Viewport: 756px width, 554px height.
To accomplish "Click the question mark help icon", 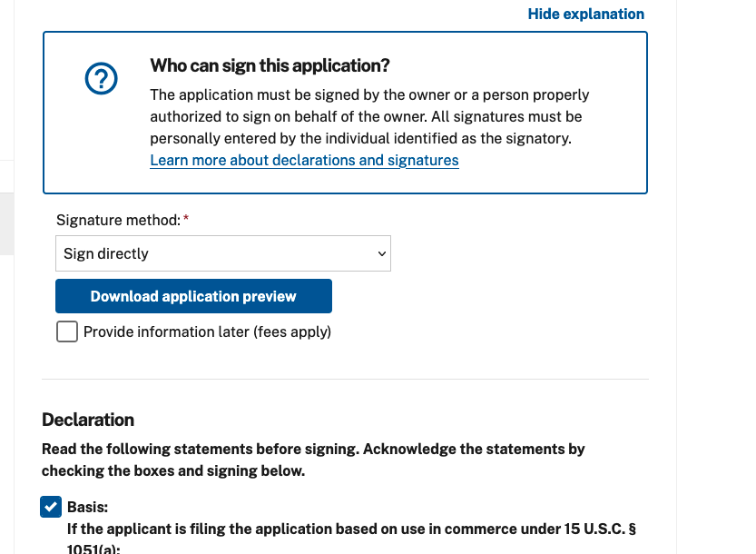I will pos(101,82).
